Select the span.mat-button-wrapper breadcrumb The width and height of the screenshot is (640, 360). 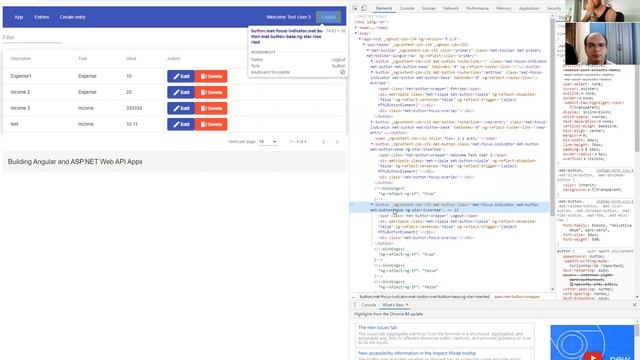517,297
